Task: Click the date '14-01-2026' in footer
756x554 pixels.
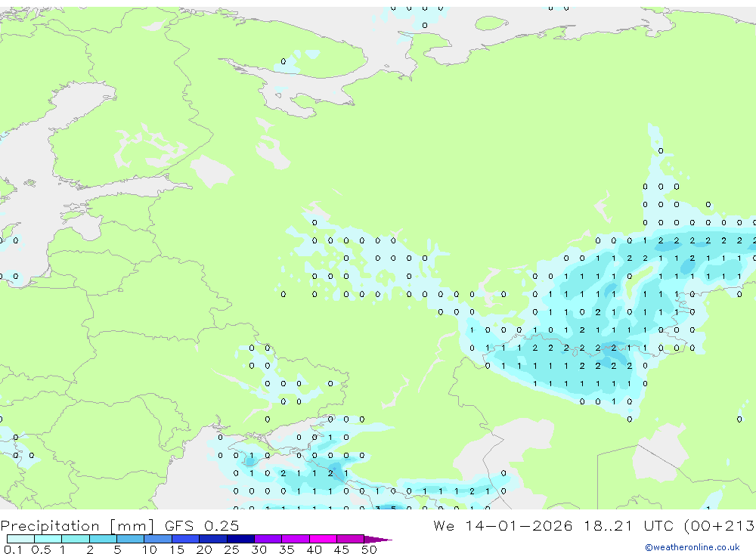Action: 519,525
